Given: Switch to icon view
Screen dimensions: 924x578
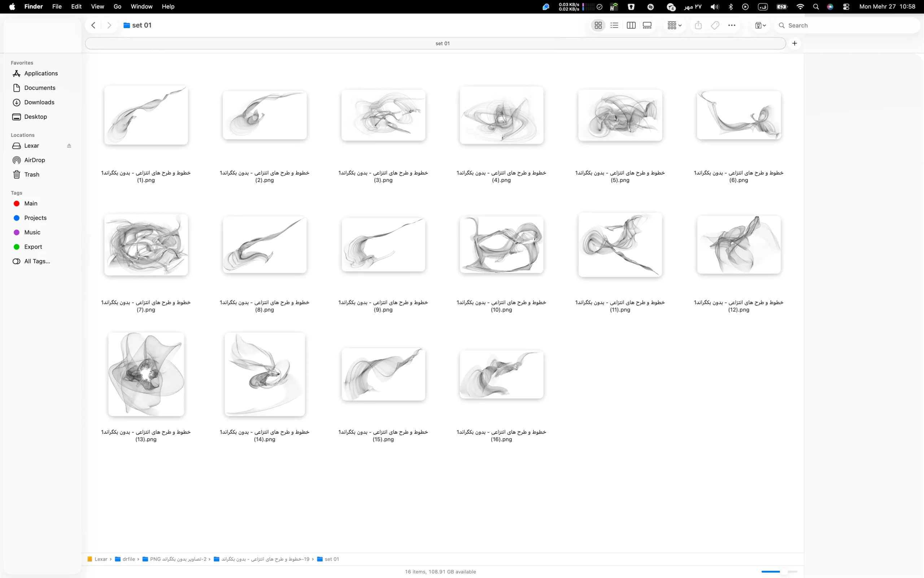Looking at the screenshot, I should 598,25.
